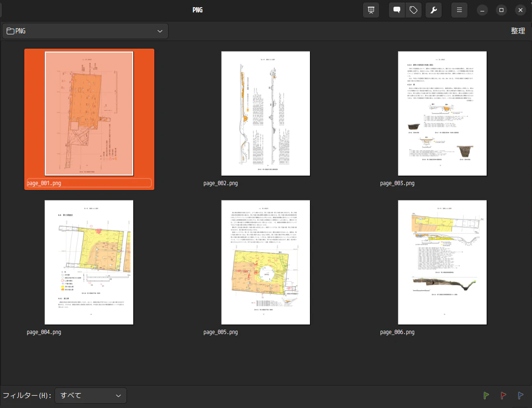Image resolution: width=532 pixels, height=408 pixels.
Task: Click the page_006.png file name
Action: (x=397, y=332)
